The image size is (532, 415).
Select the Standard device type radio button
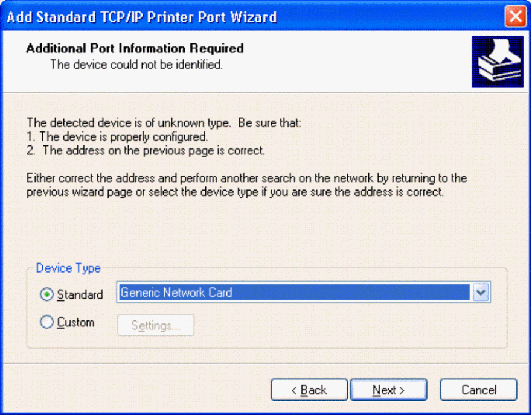coord(47,294)
